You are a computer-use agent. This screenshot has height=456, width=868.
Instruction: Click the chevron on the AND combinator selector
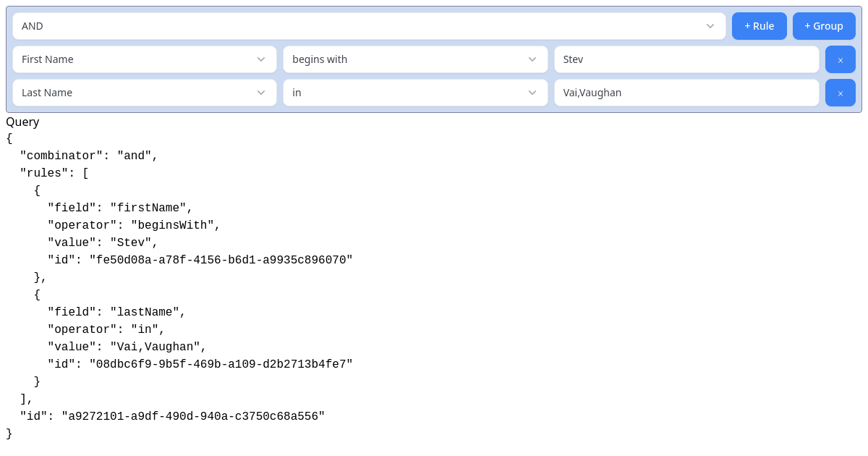click(709, 26)
